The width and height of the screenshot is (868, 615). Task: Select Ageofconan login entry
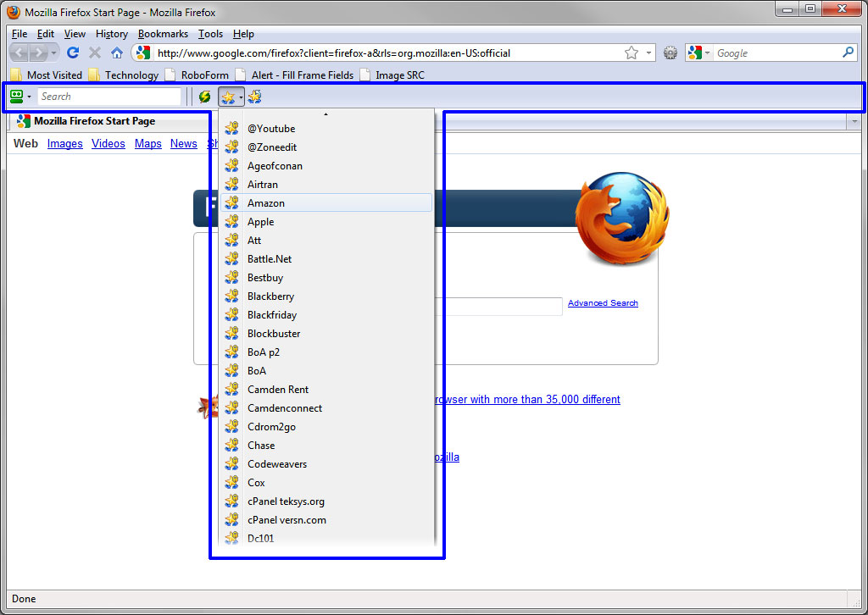(326, 166)
